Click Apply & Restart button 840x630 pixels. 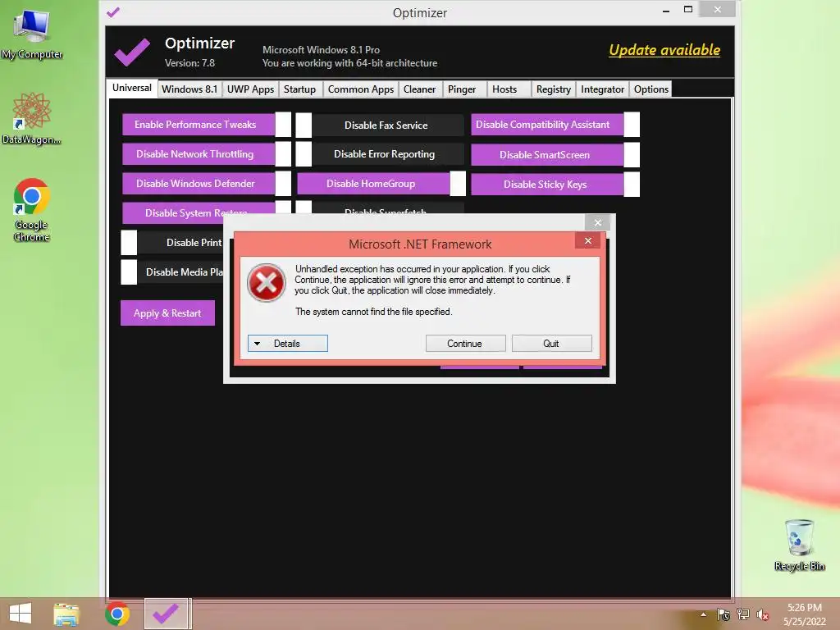click(x=167, y=313)
